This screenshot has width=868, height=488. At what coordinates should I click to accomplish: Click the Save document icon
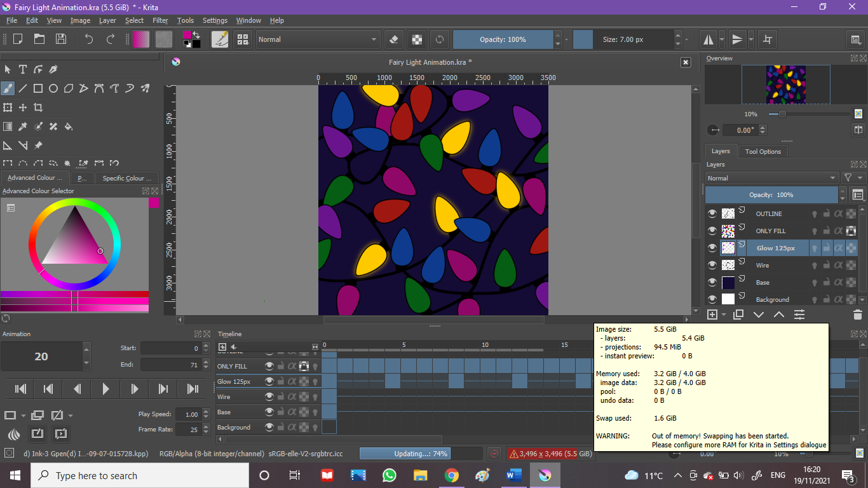61,39
